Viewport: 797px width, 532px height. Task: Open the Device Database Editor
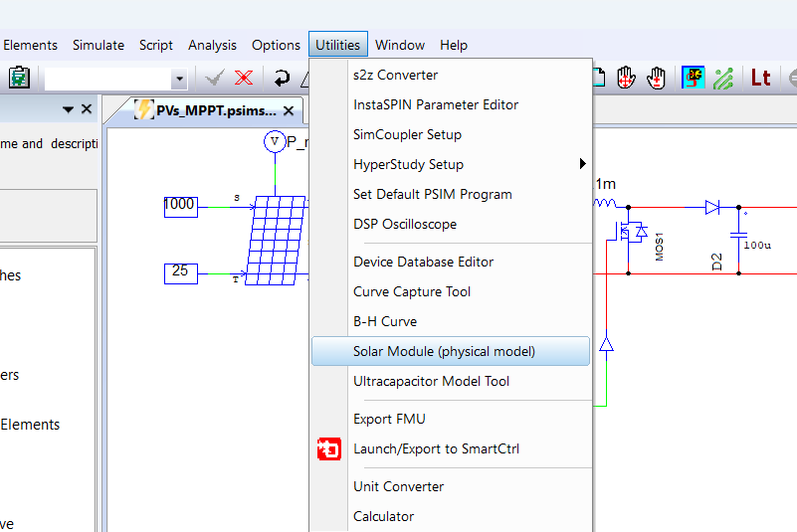pos(452,262)
